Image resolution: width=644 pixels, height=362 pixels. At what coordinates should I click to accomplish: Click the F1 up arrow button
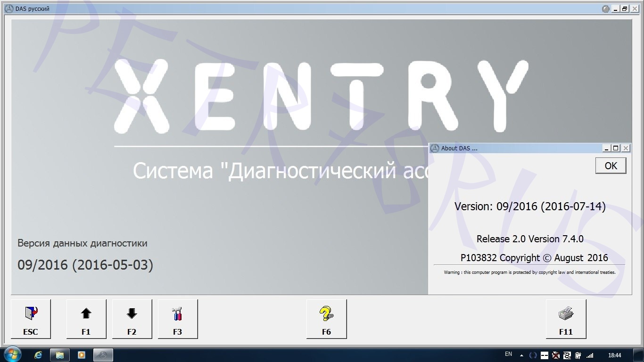(x=86, y=319)
